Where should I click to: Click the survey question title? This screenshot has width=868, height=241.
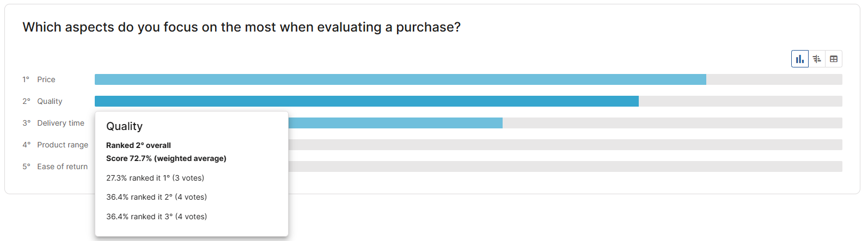[241, 27]
